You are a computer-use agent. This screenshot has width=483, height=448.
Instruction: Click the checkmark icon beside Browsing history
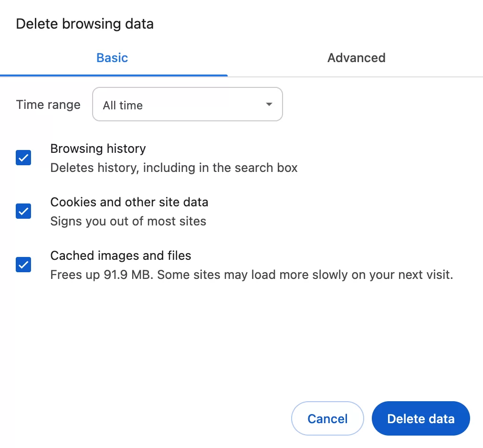point(23,158)
